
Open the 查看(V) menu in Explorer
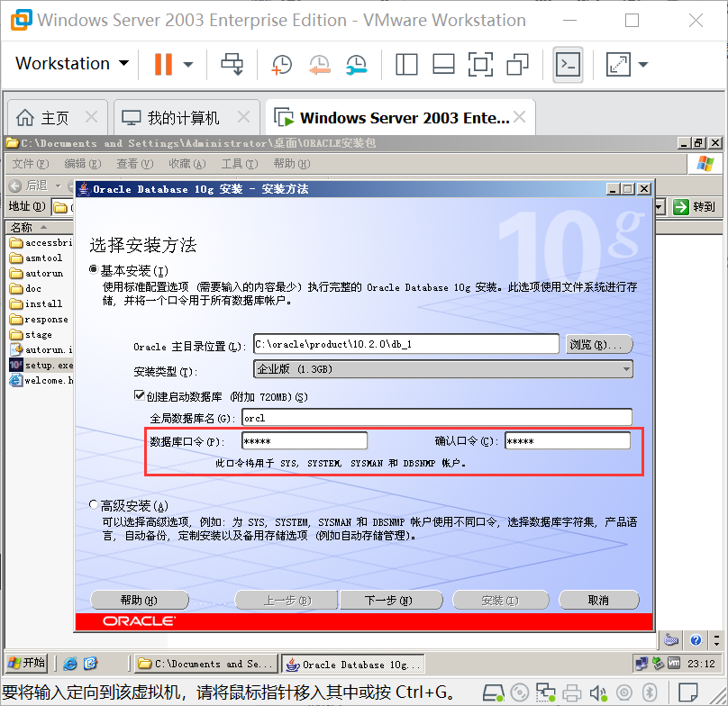point(134,164)
